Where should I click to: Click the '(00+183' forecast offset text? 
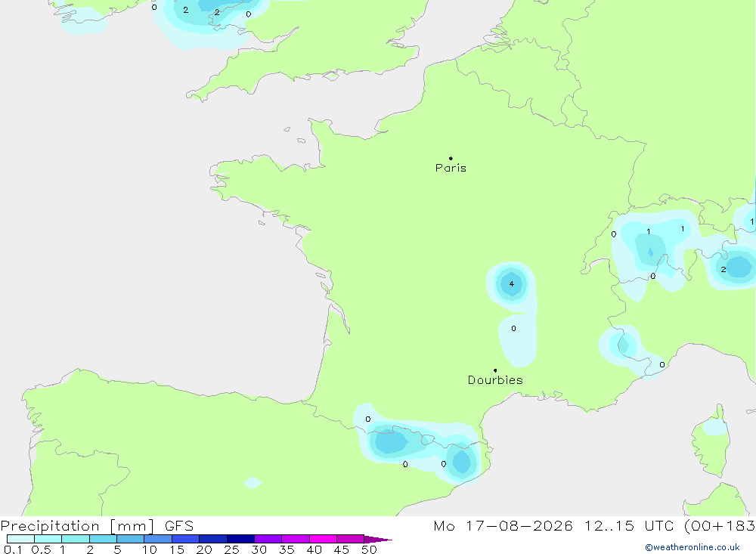click(720, 526)
